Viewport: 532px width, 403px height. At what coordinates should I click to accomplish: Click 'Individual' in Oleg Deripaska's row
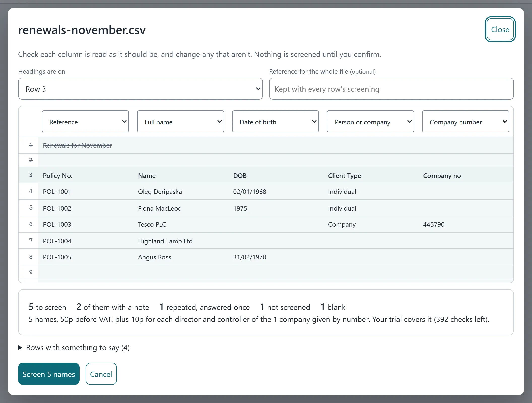coord(342,192)
